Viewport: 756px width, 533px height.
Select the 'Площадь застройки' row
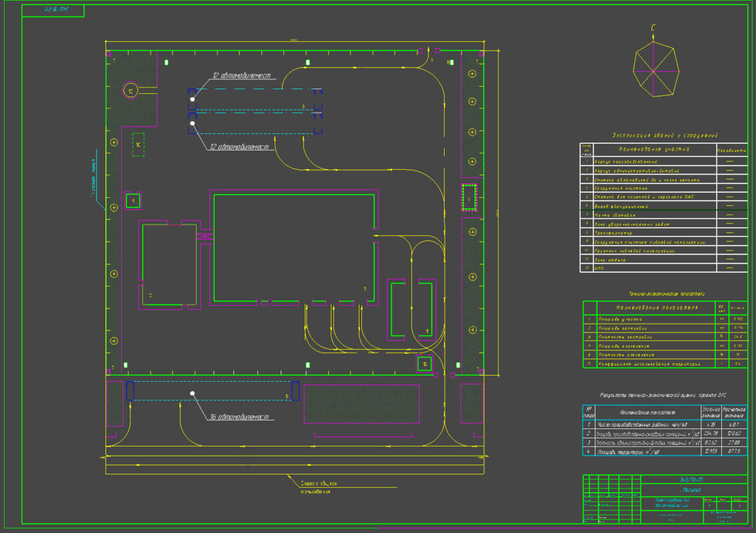(x=665, y=328)
